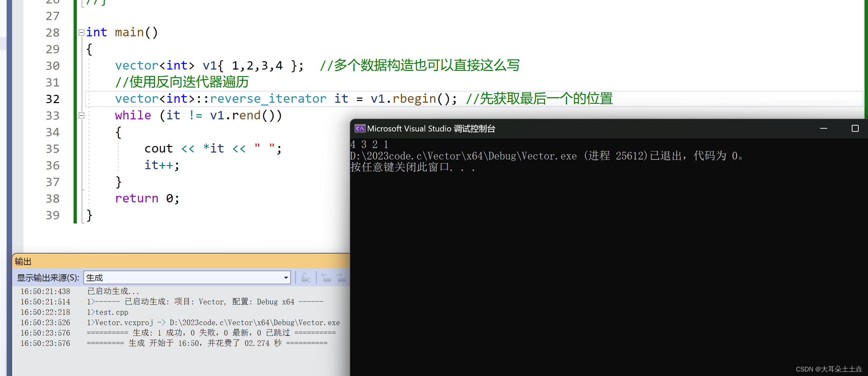Click the console output line 4 3 2 1
This screenshot has height=376, width=868.
pos(369,145)
